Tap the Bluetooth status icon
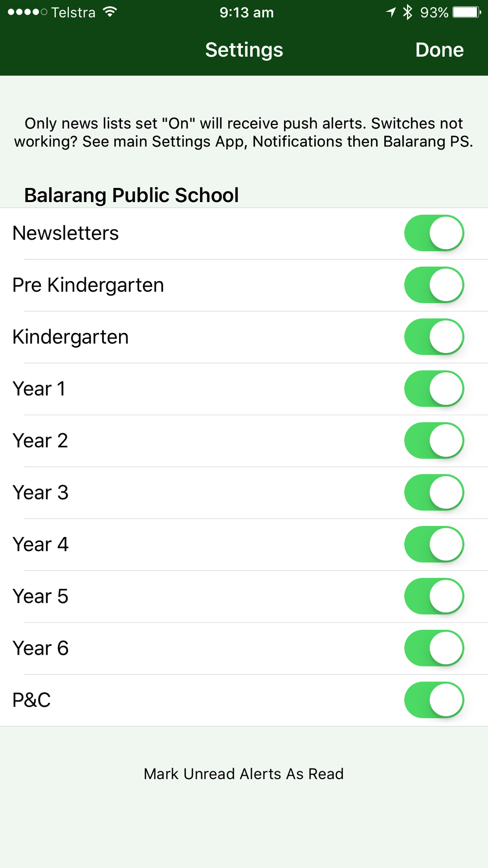The width and height of the screenshot is (488, 868). pyautogui.click(x=407, y=12)
